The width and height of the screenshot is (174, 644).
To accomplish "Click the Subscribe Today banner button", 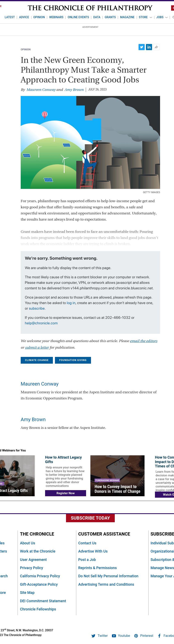I will coord(90,518).
